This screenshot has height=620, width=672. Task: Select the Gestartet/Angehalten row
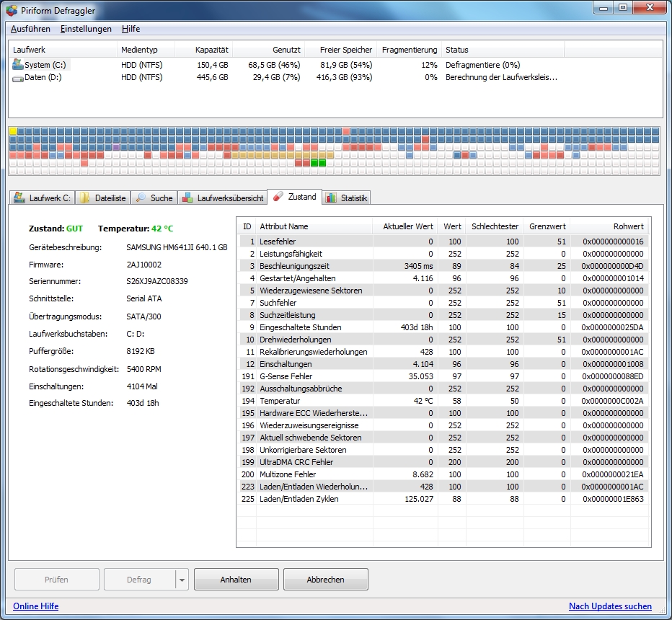point(443,278)
